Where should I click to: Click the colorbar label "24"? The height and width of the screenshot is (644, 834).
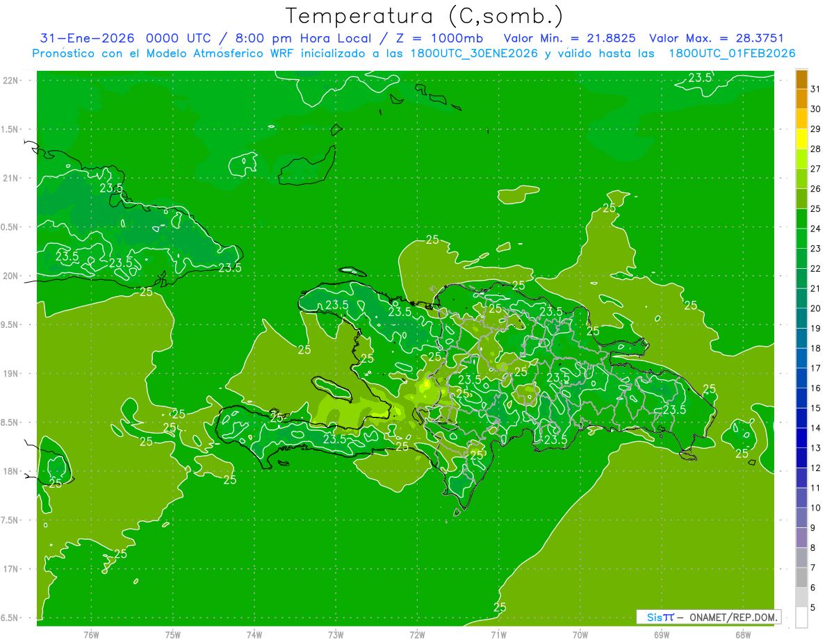pos(816,229)
